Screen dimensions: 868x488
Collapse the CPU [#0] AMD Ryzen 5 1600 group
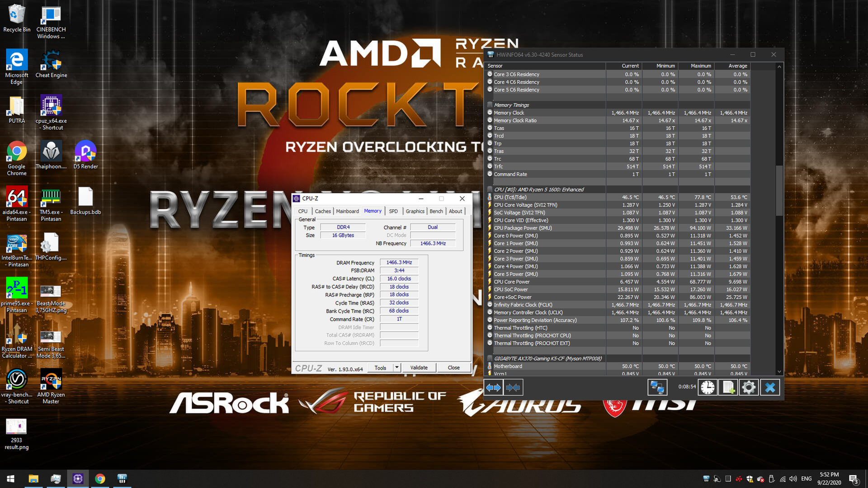tap(490, 189)
